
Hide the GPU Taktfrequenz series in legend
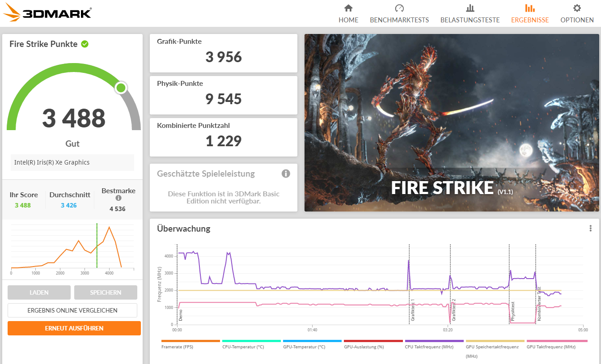(x=551, y=347)
